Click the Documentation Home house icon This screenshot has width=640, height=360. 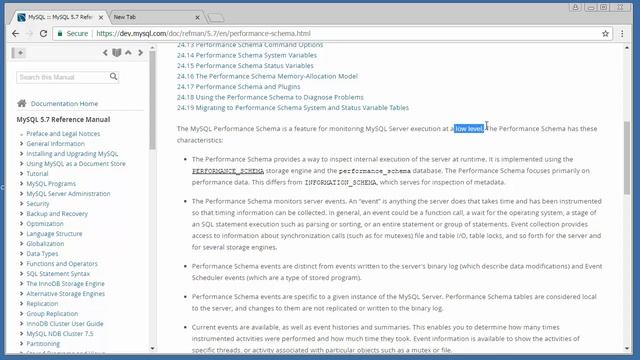[22, 103]
